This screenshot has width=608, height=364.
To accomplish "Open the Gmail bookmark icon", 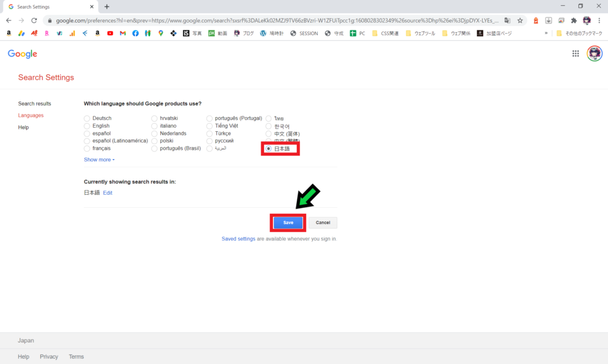I will (x=123, y=33).
